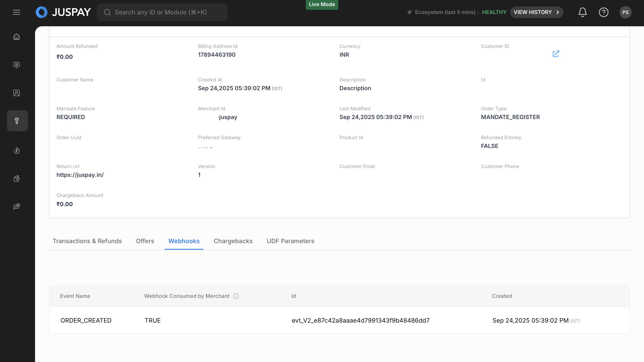The width and height of the screenshot is (644, 362).
Task: Switch to the Chargebacks tab
Action: pos(233,241)
